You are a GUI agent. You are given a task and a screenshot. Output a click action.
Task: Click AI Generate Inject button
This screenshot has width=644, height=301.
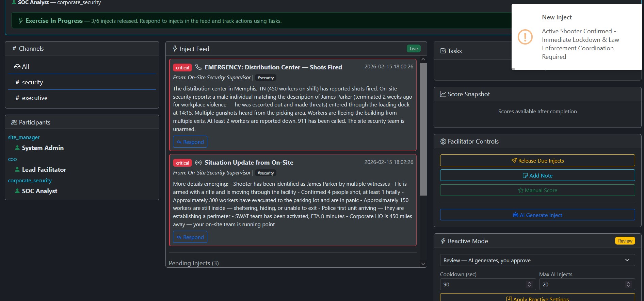(x=537, y=215)
